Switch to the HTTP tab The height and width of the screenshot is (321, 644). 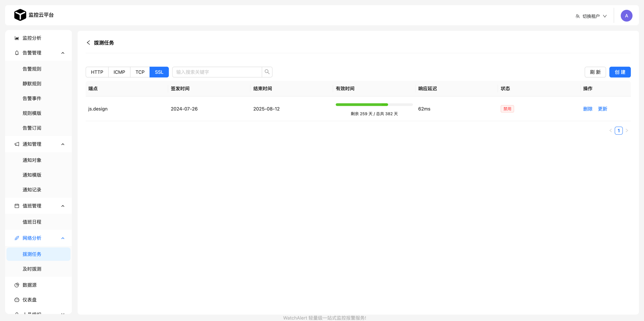pyautogui.click(x=97, y=72)
